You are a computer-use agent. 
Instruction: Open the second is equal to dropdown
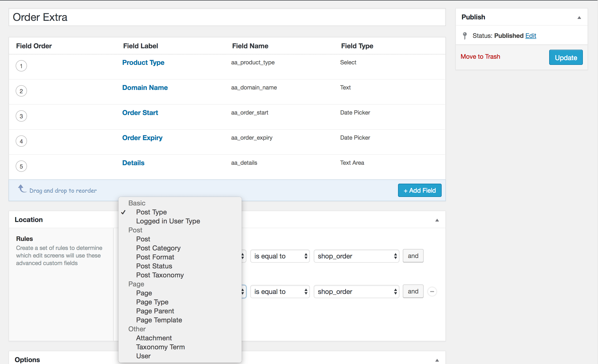tap(280, 292)
